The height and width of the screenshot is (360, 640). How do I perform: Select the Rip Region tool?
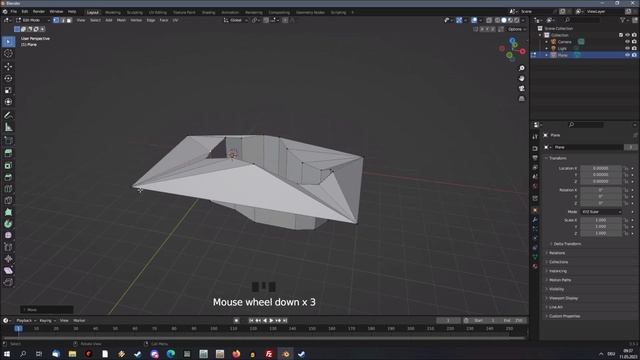8,282
